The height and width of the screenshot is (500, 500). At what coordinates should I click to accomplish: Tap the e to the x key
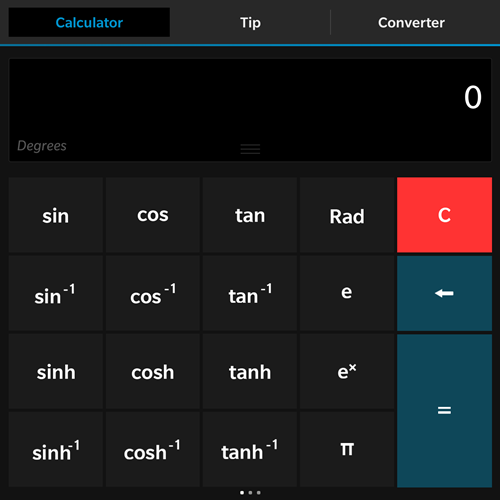[x=347, y=372]
